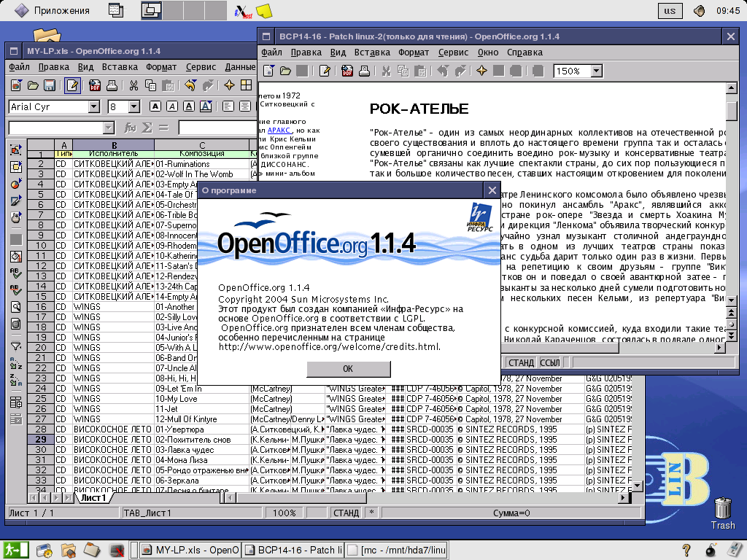Save the spreadsheet with the floppy icon
This screenshot has width=747, height=560.
(x=50, y=86)
